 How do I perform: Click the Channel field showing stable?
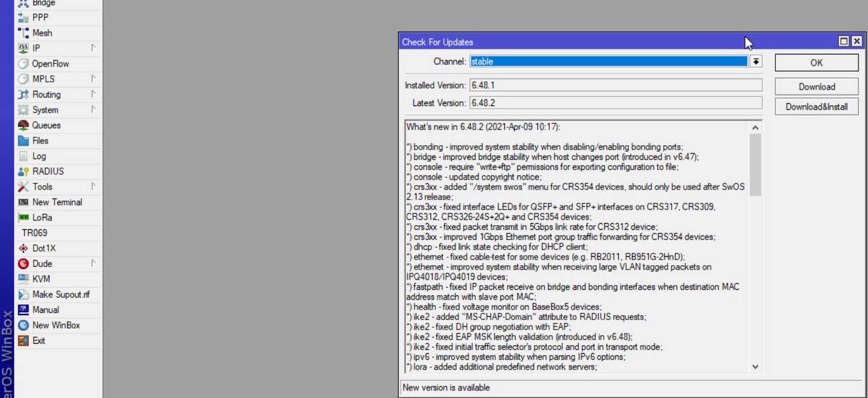point(609,62)
